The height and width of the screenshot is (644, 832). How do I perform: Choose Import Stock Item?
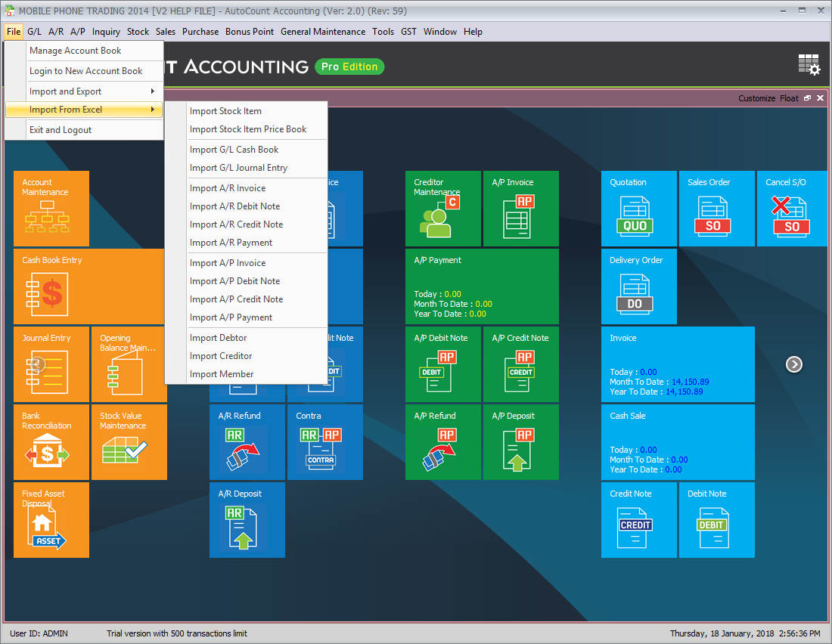247,111
